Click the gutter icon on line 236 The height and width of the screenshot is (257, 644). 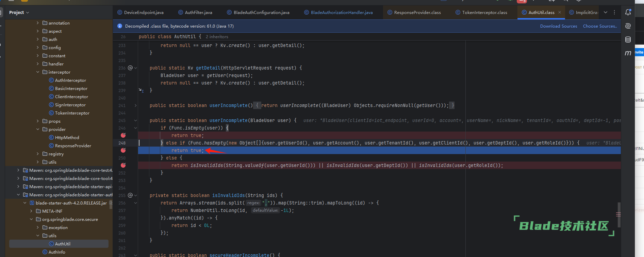pyautogui.click(x=130, y=68)
